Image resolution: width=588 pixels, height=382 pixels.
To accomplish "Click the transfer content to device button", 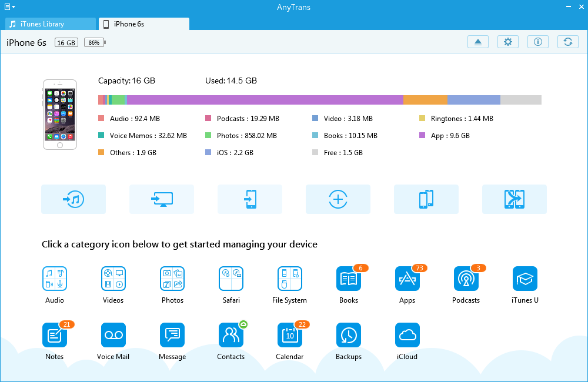I will [250, 199].
